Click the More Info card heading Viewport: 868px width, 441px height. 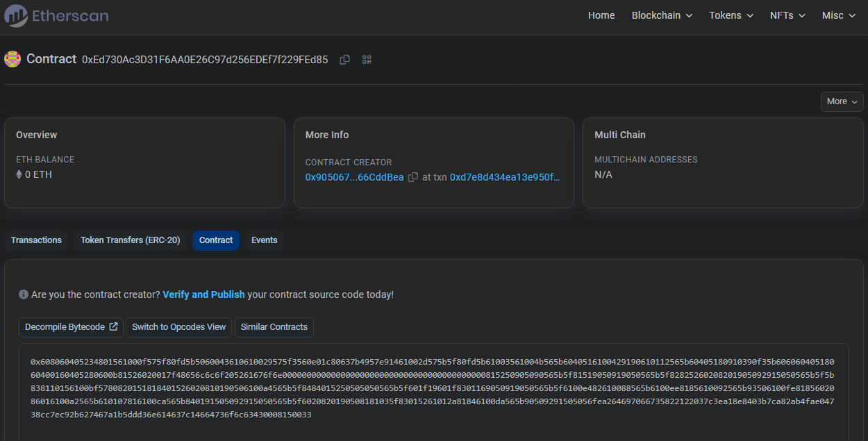click(x=327, y=135)
